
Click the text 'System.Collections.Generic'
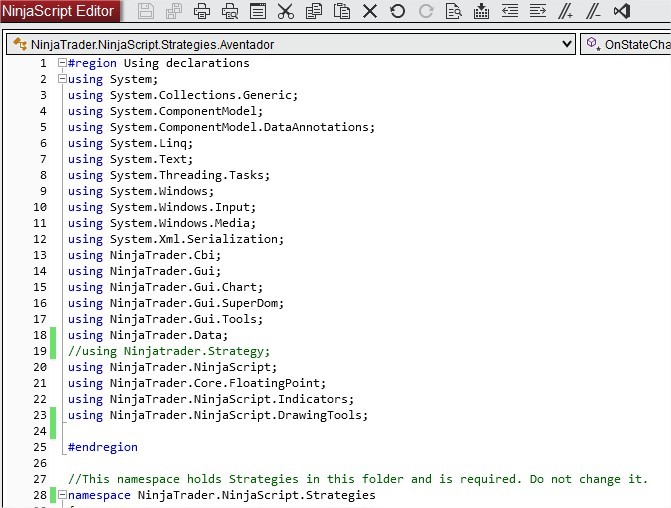click(201, 95)
